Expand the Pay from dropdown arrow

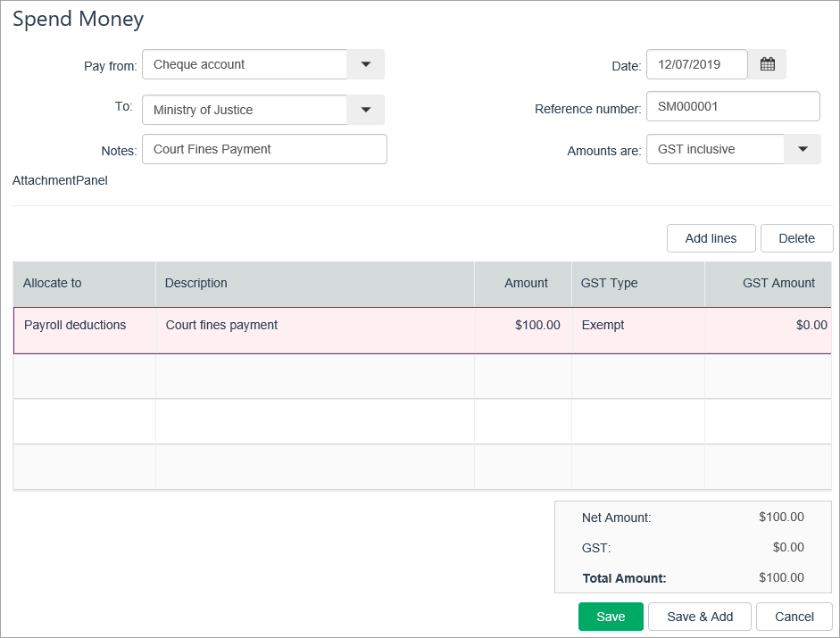(365, 64)
